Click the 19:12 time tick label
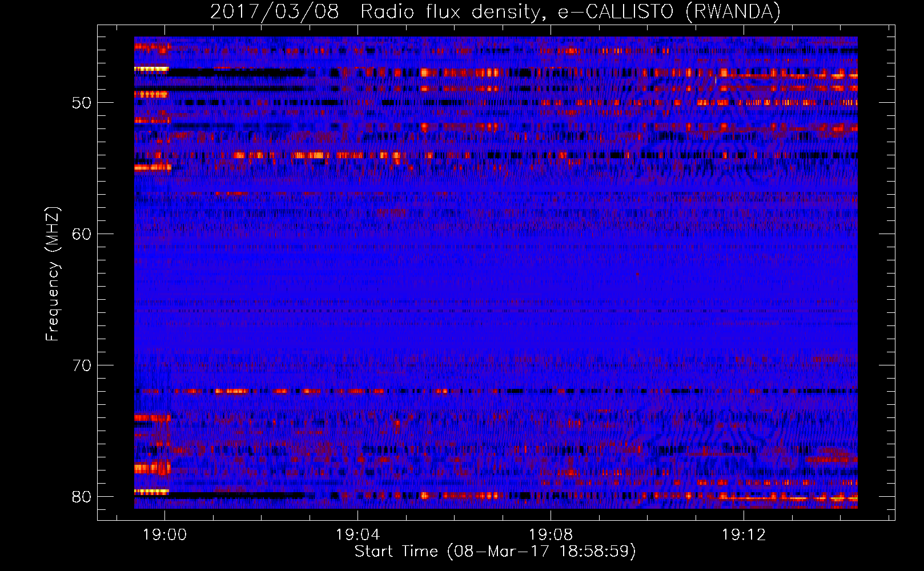The width and height of the screenshot is (924, 571). pos(744,535)
